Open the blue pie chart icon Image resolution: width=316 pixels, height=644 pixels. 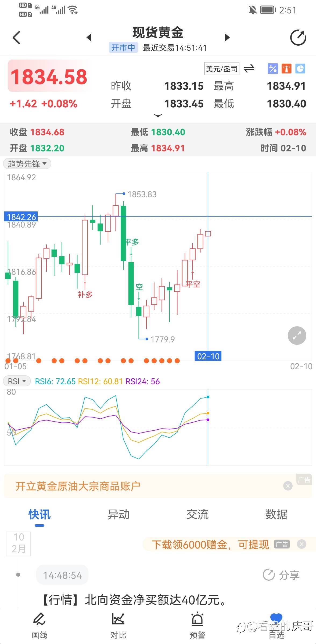300,69
